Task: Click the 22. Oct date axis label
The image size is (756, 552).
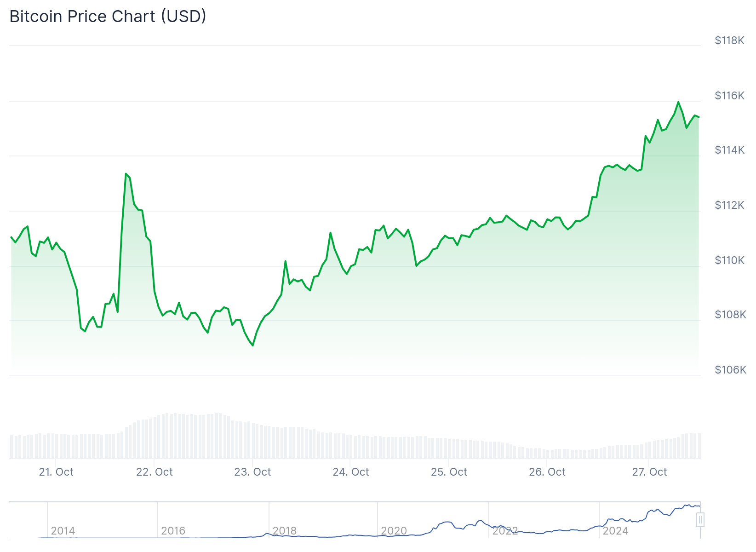Action: coord(155,472)
